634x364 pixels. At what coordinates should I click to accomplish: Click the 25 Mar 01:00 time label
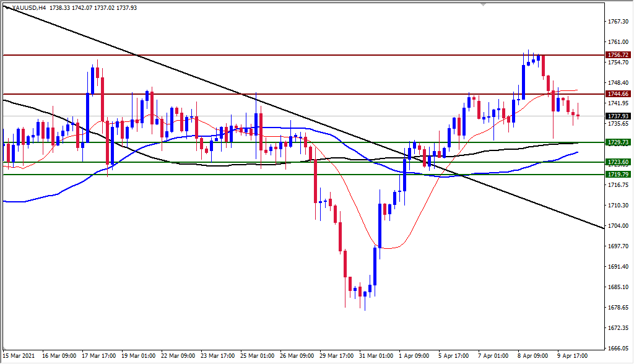(257, 356)
